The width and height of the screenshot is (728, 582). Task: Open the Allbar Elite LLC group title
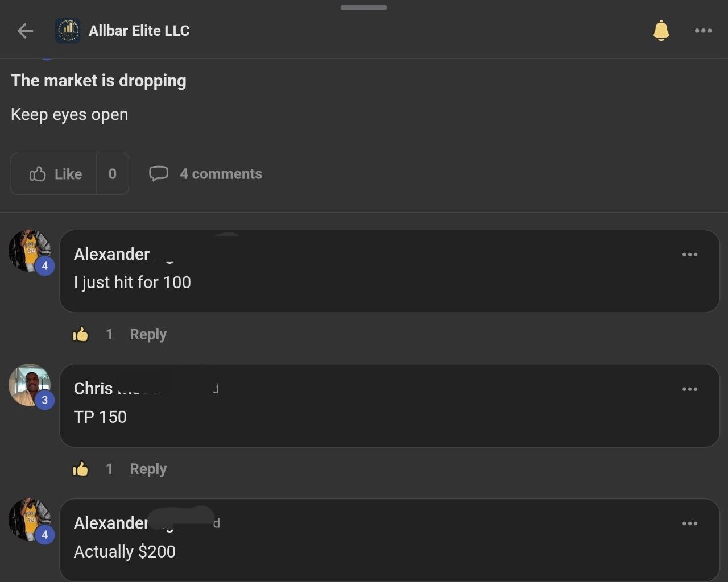[x=139, y=31]
